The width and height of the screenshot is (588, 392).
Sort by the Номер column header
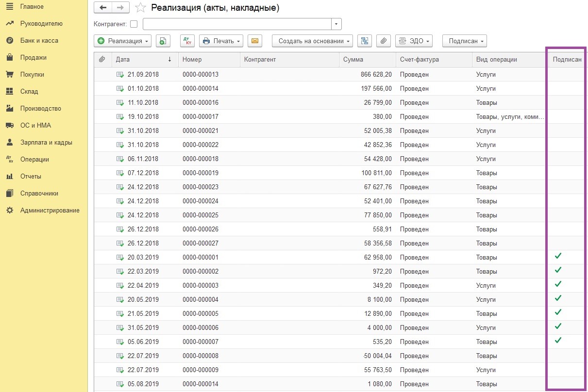[x=209, y=60]
